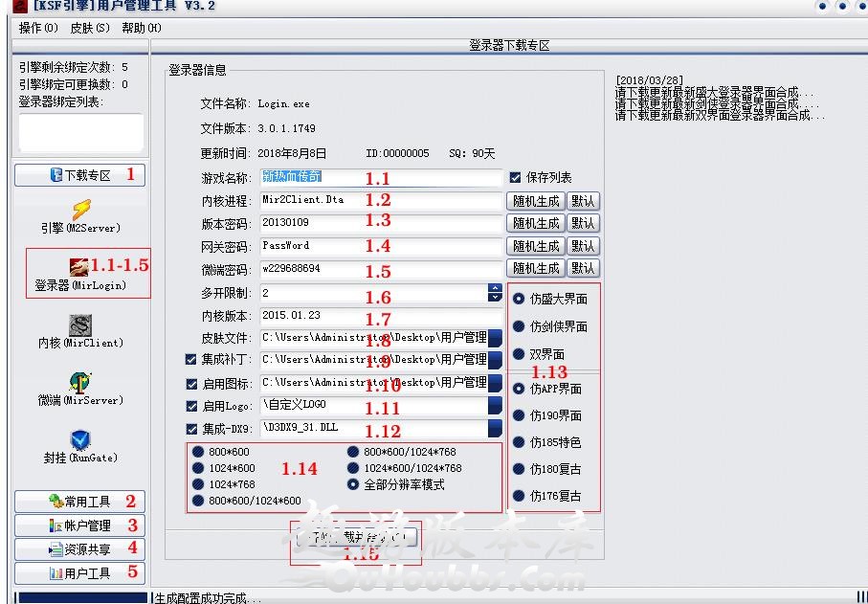Select the 仿剑侠界面 radio option
Screen dimensions: 868x604
(x=519, y=326)
